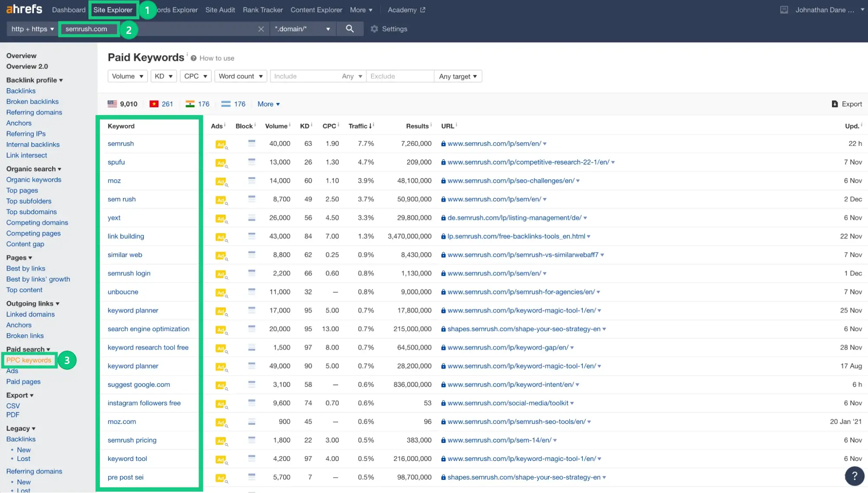The width and height of the screenshot is (868, 493).
Task: Click the search magnifier icon
Action: 350,29
